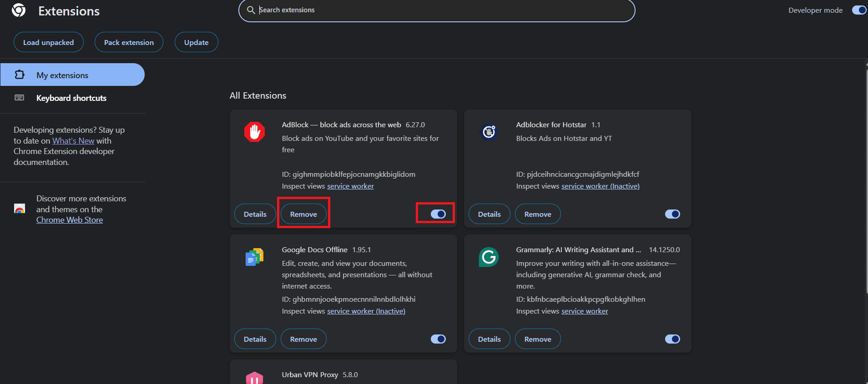This screenshot has height=384, width=868.
Task: Disable Adblocker for Hotstar toggle
Action: coord(672,214)
